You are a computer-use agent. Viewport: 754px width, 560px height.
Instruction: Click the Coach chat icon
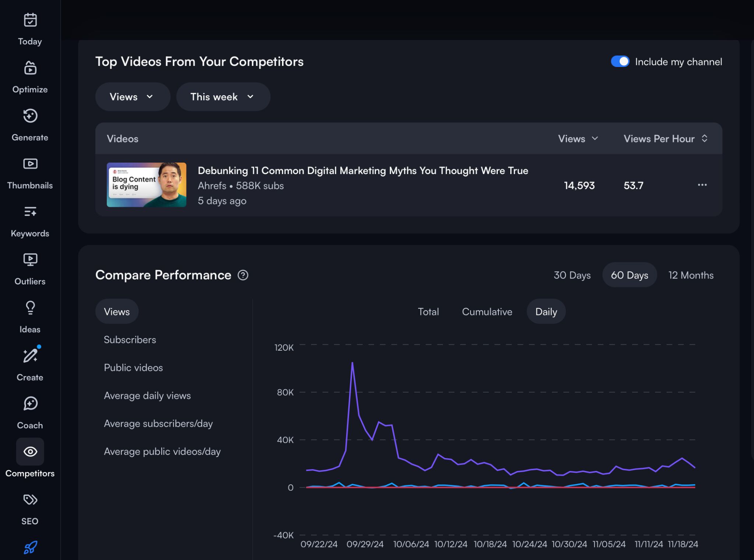[x=30, y=404]
